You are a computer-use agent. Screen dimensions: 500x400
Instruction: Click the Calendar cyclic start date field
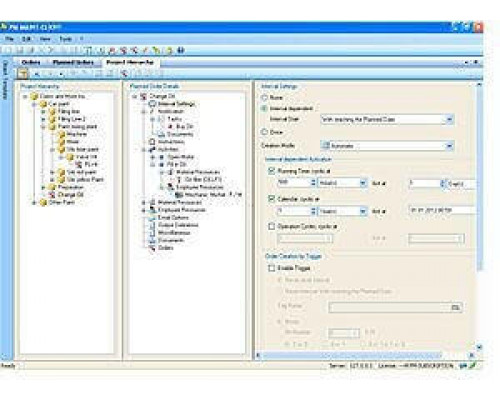click(x=441, y=211)
